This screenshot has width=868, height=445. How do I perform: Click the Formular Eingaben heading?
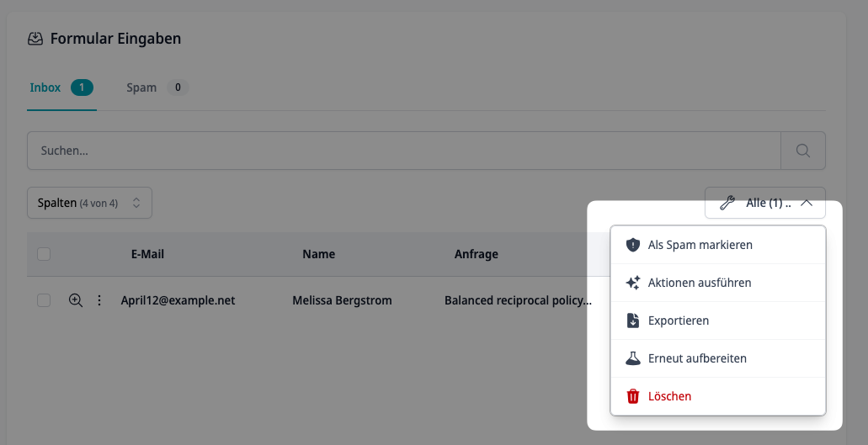coord(115,39)
